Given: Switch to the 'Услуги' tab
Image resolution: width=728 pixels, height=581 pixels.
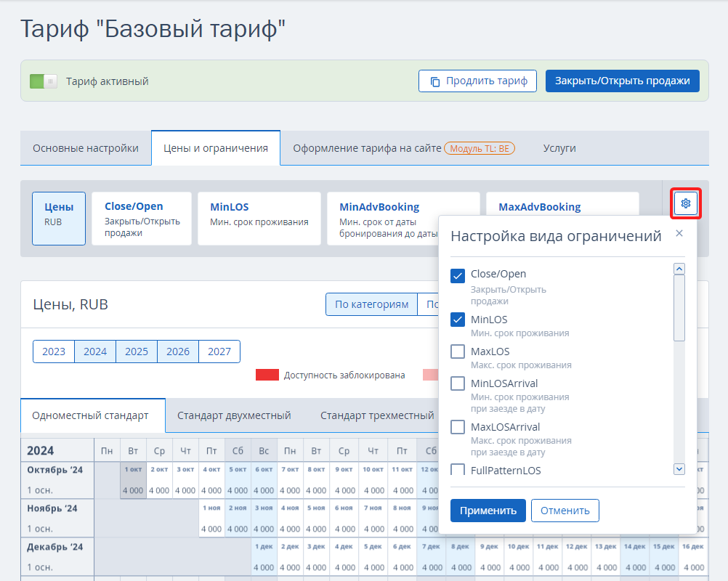Looking at the screenshot, I should tap(559, 148).
